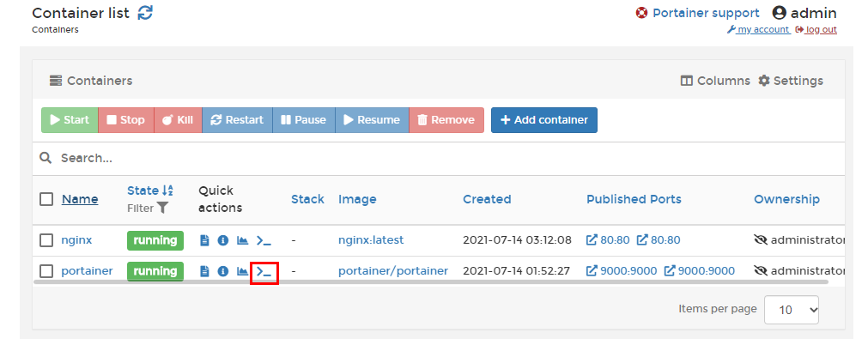The width and height of the screenshot is (868, 351).
Task: Open the table Settings menu
Action: [791, 81]
